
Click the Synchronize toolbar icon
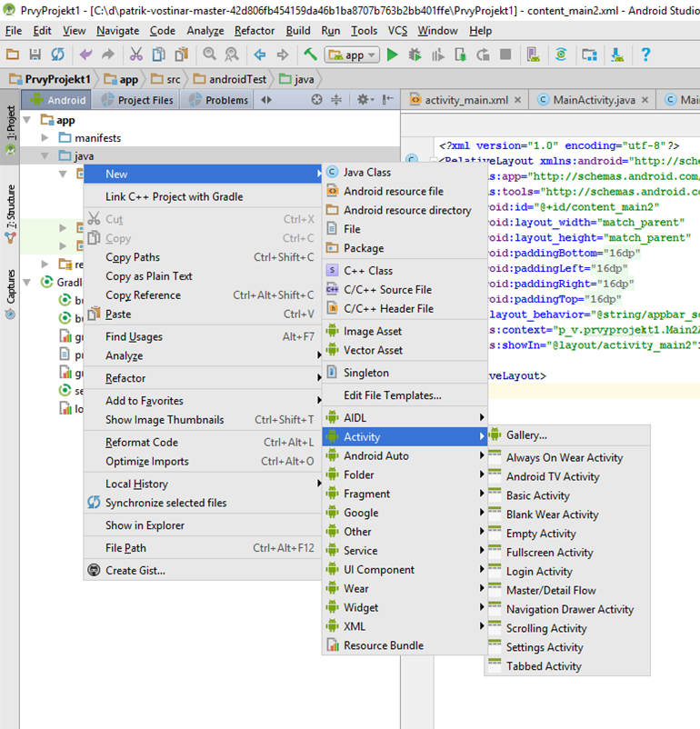[x=57, y=55]
